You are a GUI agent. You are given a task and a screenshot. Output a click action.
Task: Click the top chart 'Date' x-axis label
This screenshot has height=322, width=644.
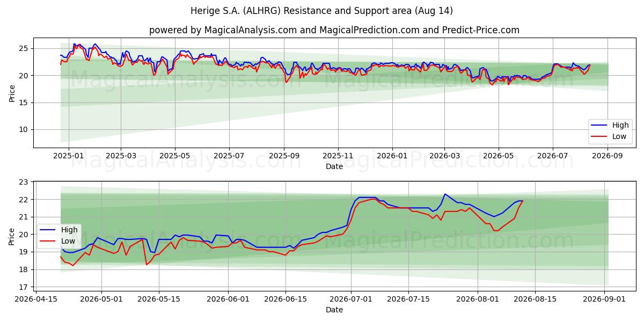(x=334, y=167)
